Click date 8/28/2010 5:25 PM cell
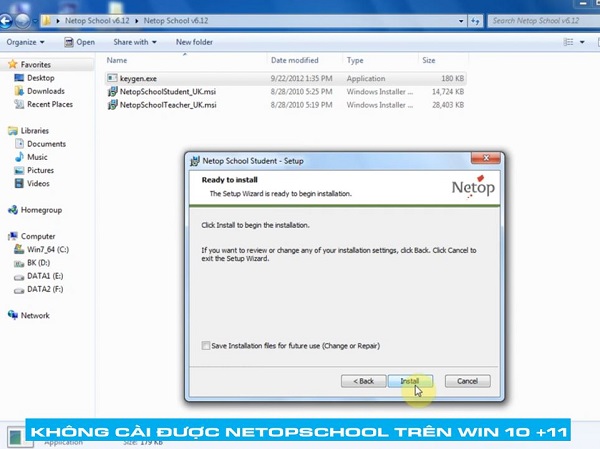The width and height of the screenshot is (600, 449). coord(301,91)
